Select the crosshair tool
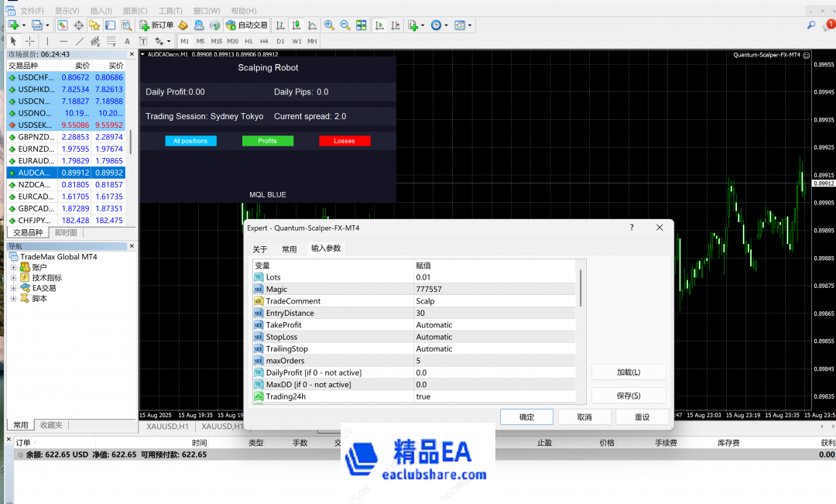 [30, 41]
